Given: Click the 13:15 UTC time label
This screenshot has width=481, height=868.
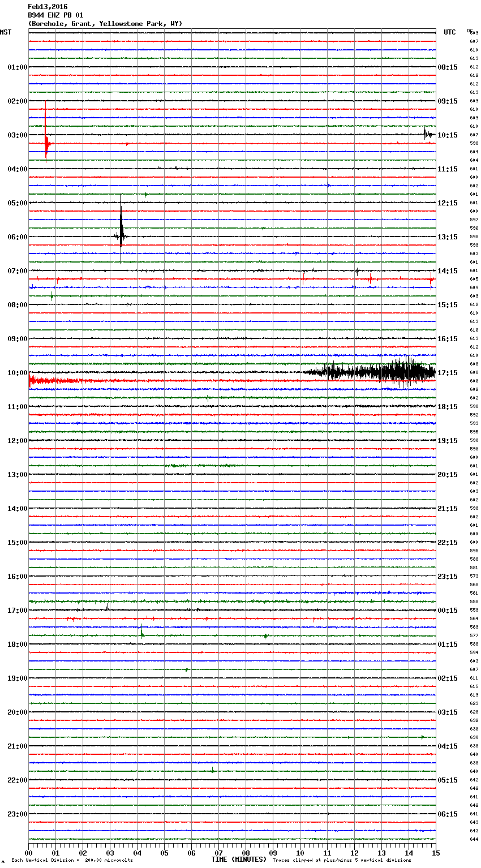Looking at the screenshot, I should [x=448, y=237].
